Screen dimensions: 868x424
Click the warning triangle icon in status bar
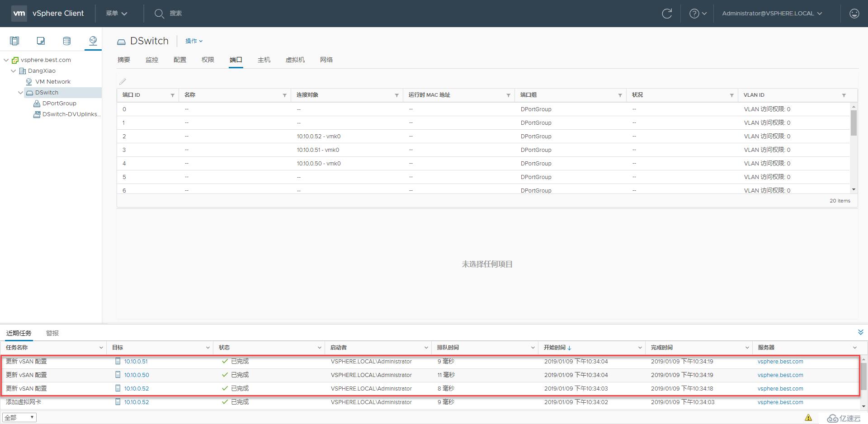click(x=808, y=418)
